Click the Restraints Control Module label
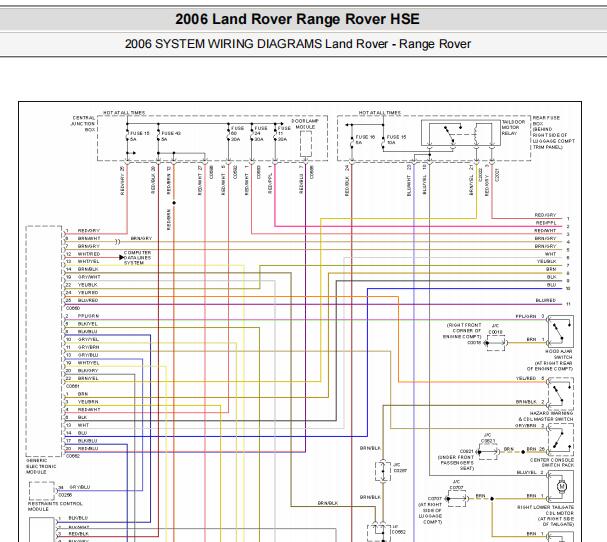This screenshot has width=607, height=542. 55,506
